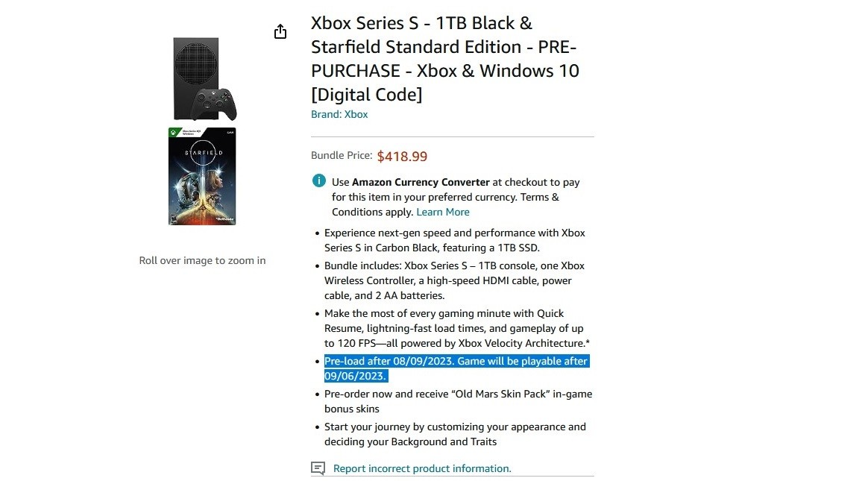This screenshot has width=868, height=481.
Task: Click the report speech bubble icon
Action: [318, 468]
